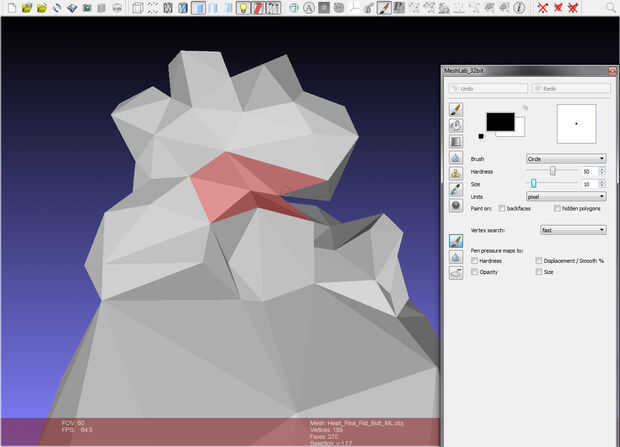Toggle the yellow light bulb lighting icon

[244, 8]
